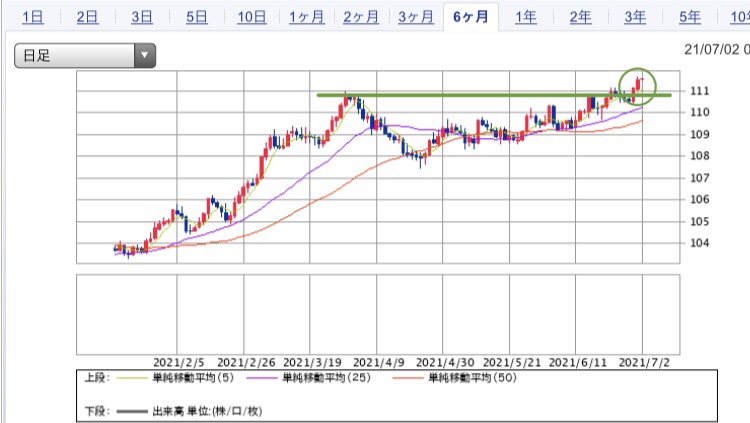Click the 日足 dropdown arrow button
The image size is (750, 423).
pos(145,56)
